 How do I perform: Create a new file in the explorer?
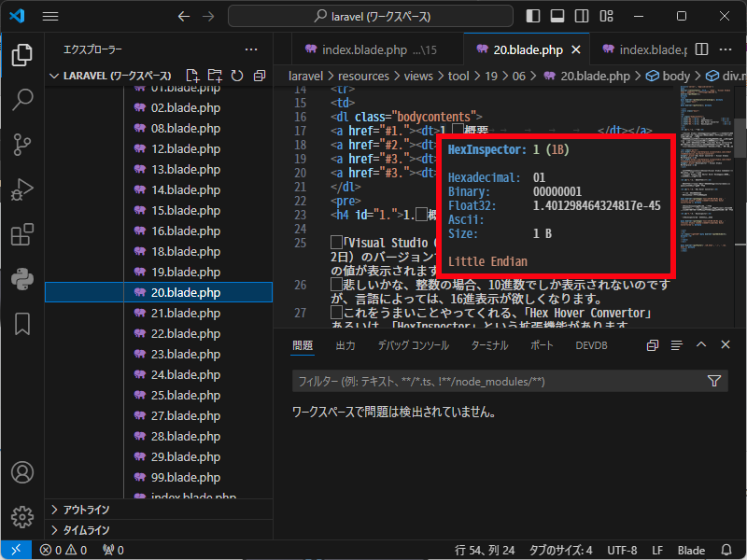[x=192, y=76]
